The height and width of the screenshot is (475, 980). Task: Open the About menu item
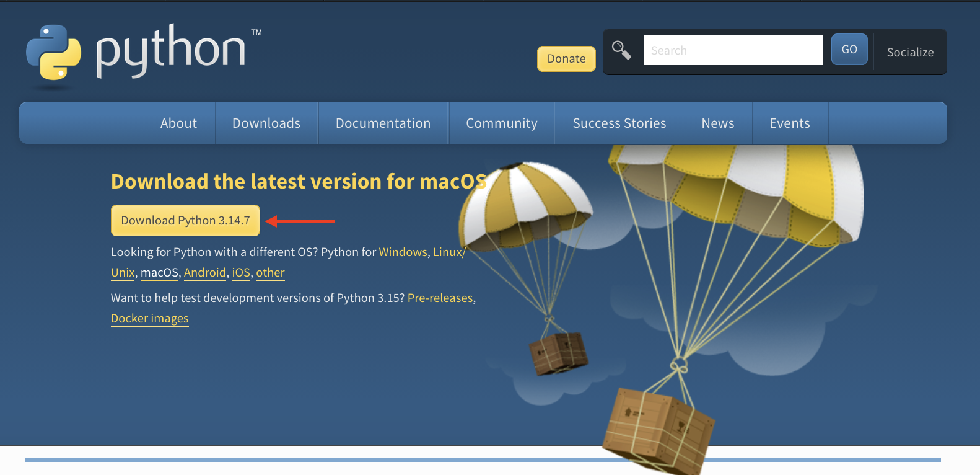pos(178,123)
